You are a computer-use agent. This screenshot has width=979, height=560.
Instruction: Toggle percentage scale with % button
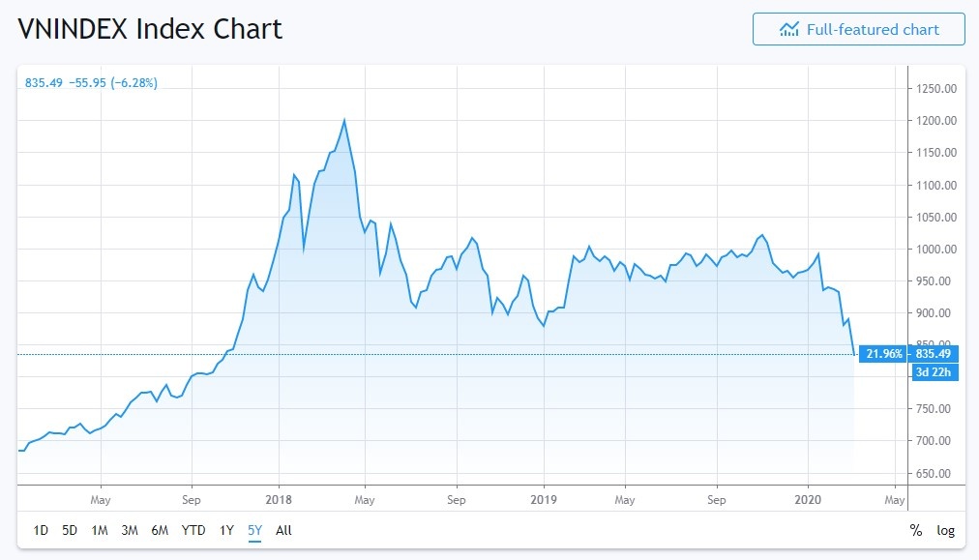pos(915,530)
